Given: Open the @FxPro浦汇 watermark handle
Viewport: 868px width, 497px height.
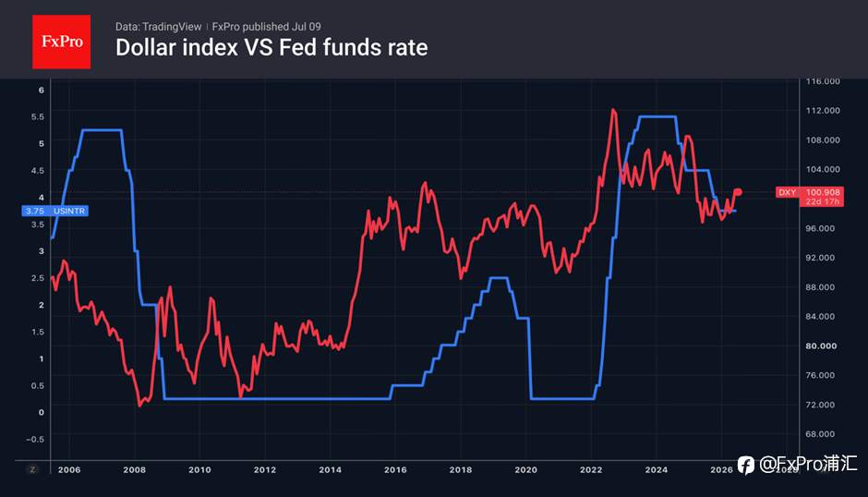Looking at the screenshot, I should click(808, 465).
